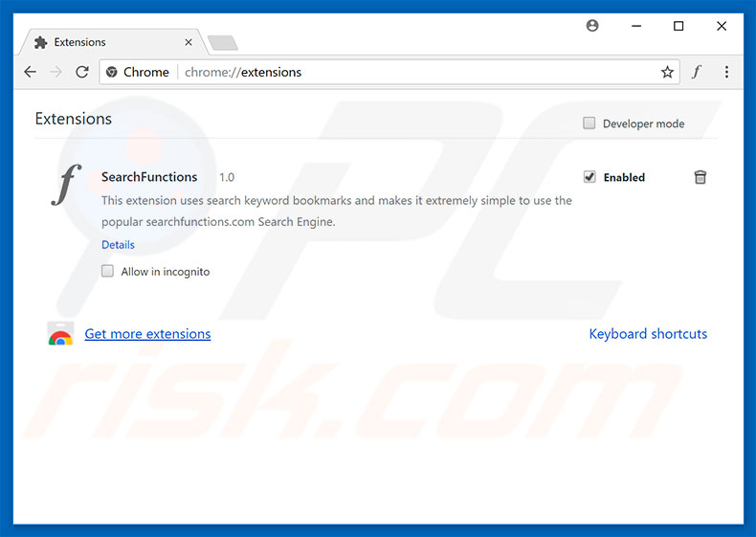This screenshot has width=756, height=537.
Task: Open Keyboard shortcuts link
Action: point(648,334)
